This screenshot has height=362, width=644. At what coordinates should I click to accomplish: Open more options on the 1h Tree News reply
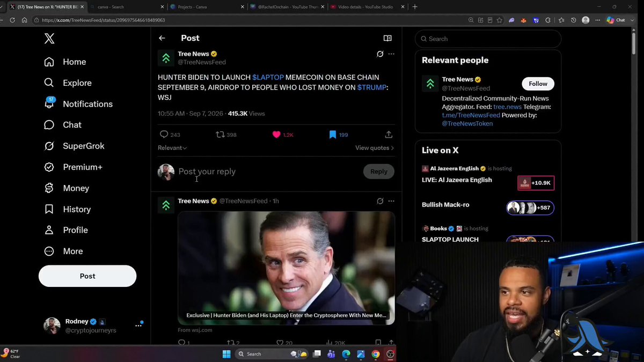click(x=391, y=201)
